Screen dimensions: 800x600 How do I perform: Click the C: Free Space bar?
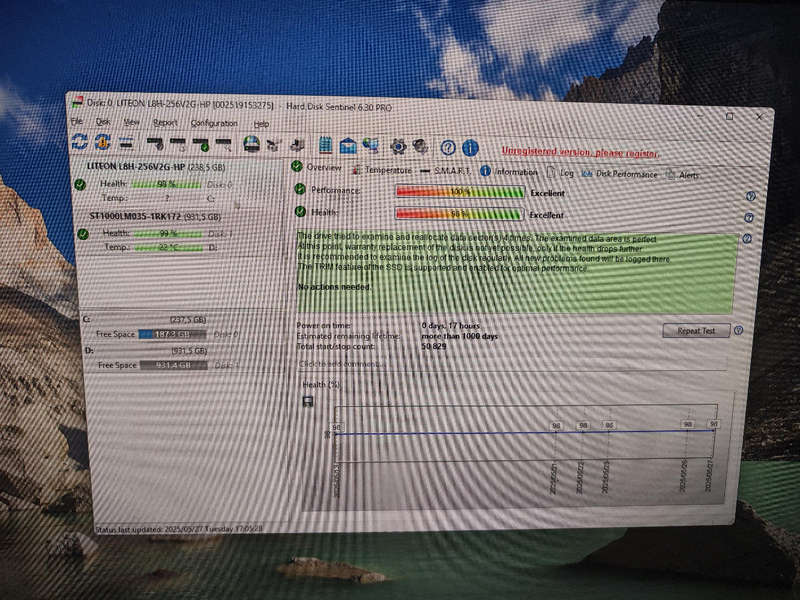point(172,335)
